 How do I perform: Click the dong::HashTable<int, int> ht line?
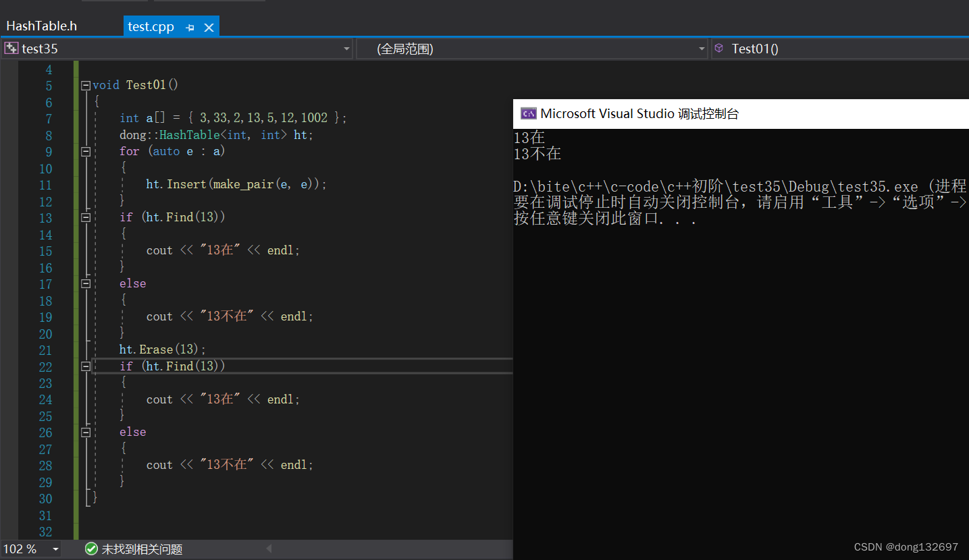[217, 135]
